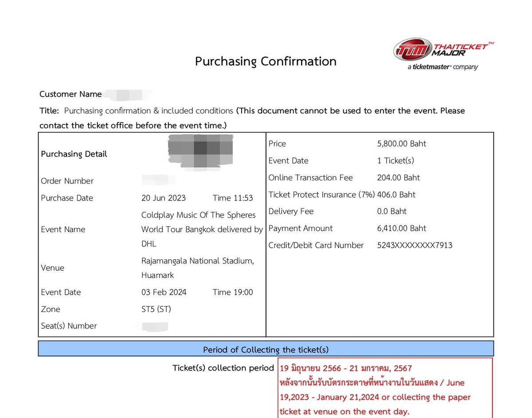Click the 'Credit/Debit Card Number' label
Screen dimensions: 532x418
[316, 245]
